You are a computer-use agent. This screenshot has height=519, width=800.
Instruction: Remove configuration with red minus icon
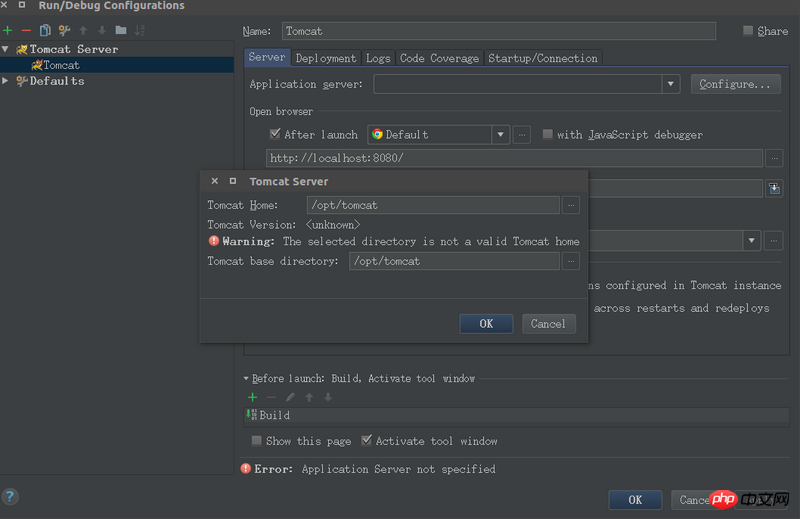(x=27, y=31)
